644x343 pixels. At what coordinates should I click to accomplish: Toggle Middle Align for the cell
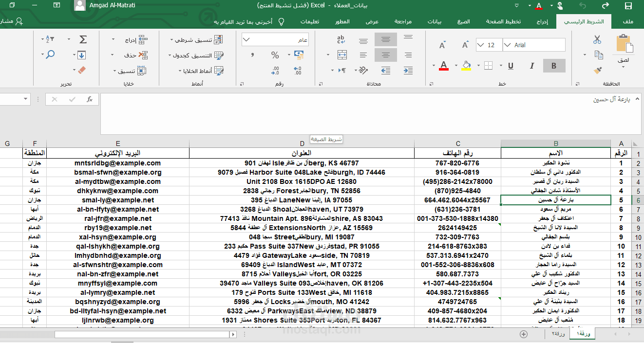386,39
